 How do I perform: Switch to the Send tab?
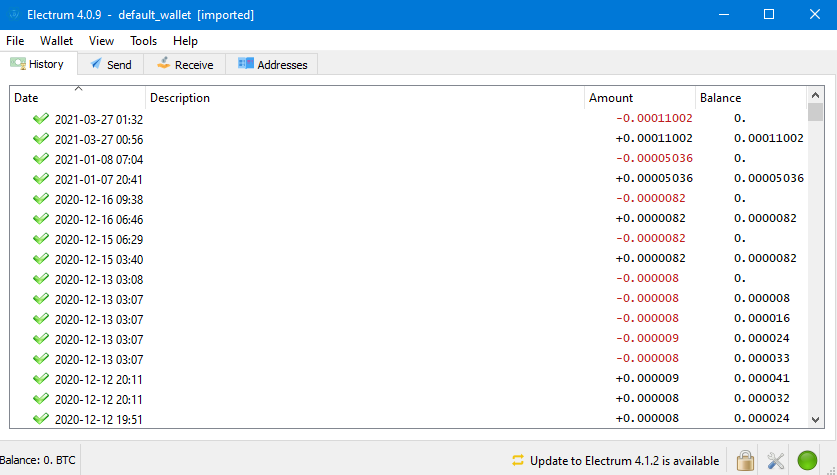pos(111,64)
